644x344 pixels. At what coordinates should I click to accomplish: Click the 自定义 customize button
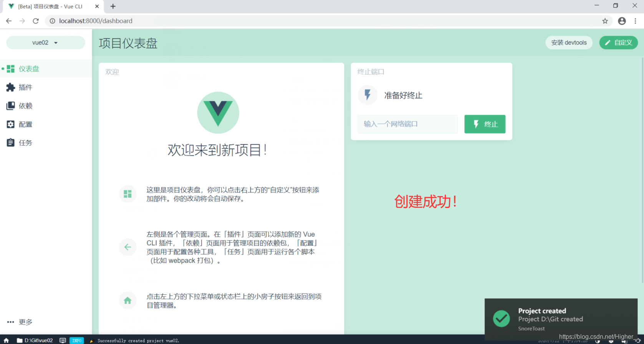click(618, 43)
